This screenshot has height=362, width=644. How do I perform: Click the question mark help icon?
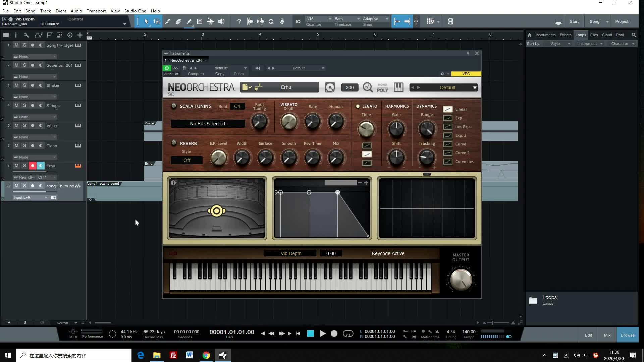(239, 21)
